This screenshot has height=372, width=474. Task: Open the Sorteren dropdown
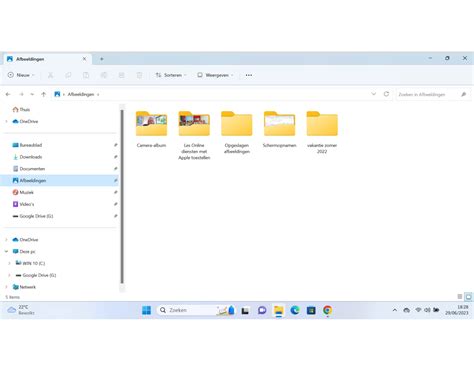171,75
